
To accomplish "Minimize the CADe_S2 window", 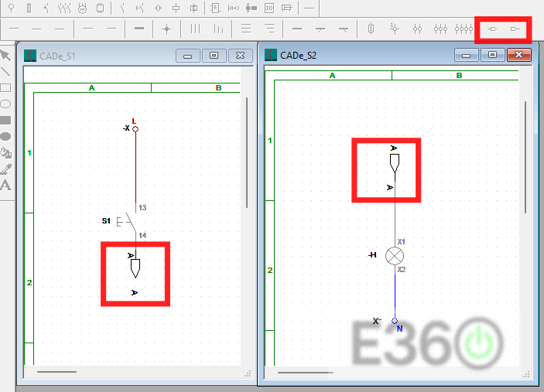I will point(467,55).
